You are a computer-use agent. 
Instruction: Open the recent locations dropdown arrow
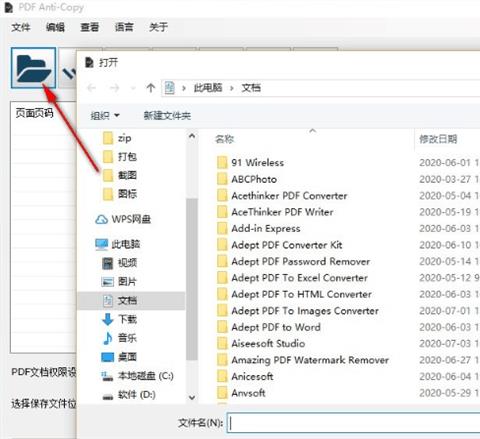coord(133,88)
